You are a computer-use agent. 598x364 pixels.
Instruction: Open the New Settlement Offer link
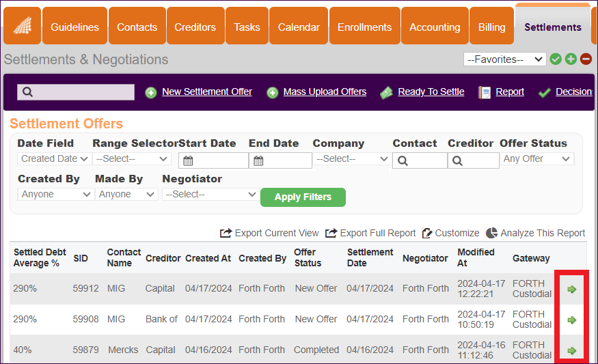coord(207,92)
